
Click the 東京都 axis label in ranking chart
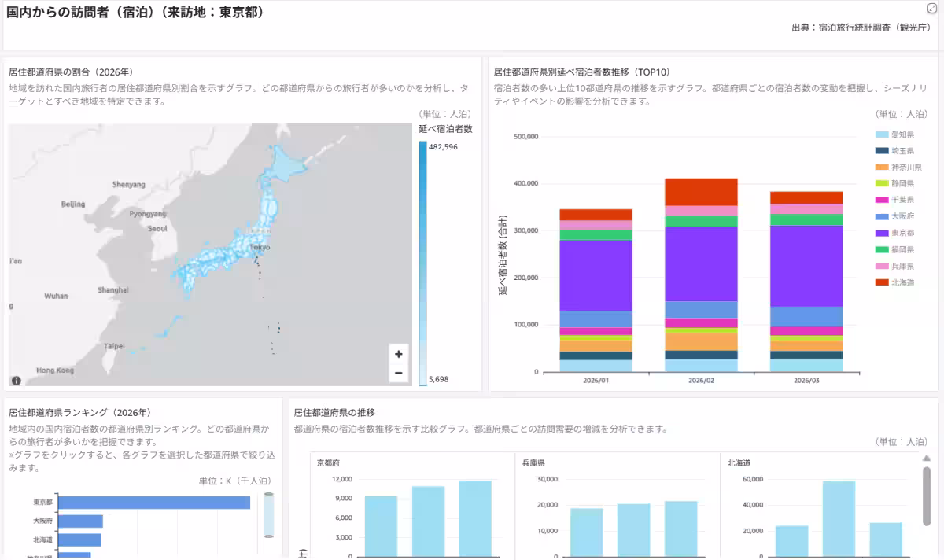43,503
